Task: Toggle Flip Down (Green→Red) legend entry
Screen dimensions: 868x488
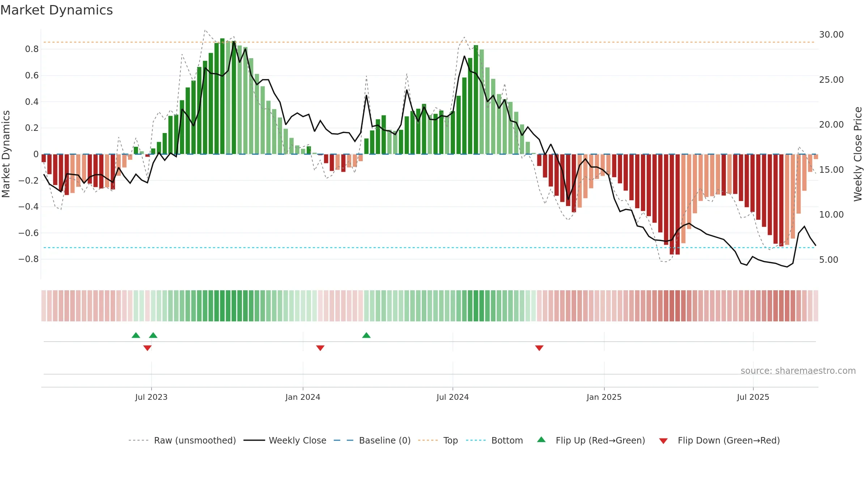Action: [719, 440]
